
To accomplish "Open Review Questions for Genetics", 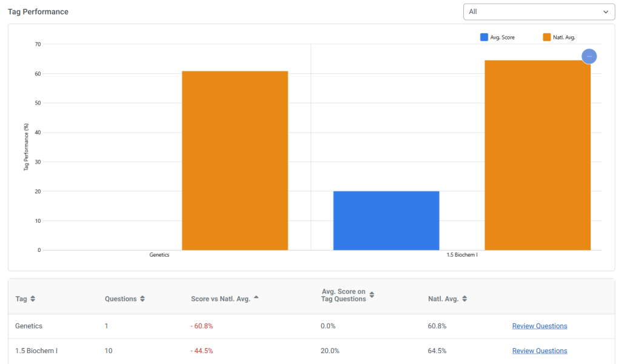I will [x=539, y=326].
